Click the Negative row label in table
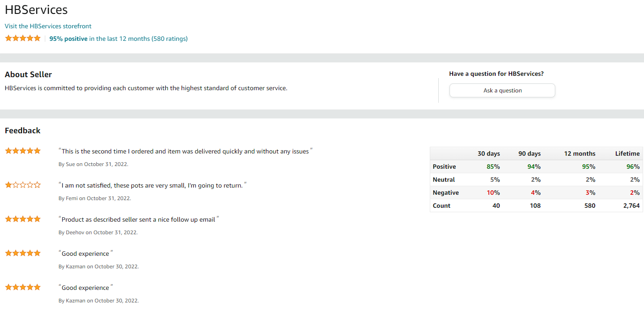 (445, 192)
